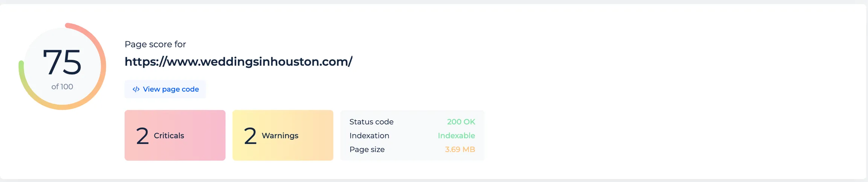Click the Warnings text label
Viewport: 868px width, 182px height.
pyautogui.click(x=280, y=136)
